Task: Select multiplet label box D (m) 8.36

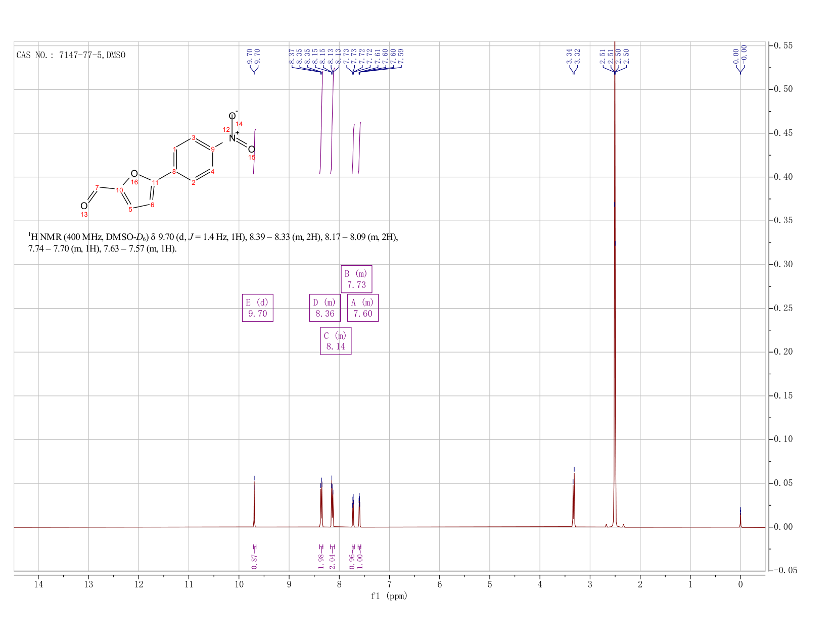Action: (325, 308)
